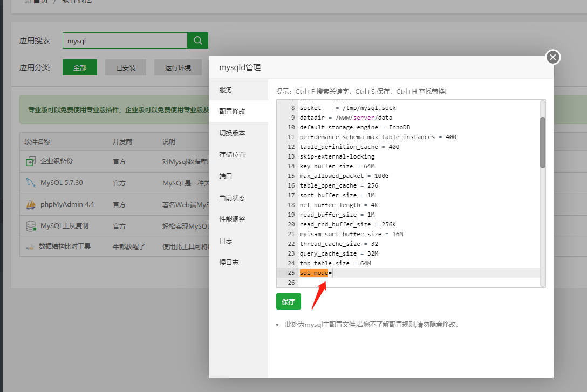Viewport: 587px width, 392px height.
Task: Click the 数据结构比对工具 icon
Action: click(30, 247)
